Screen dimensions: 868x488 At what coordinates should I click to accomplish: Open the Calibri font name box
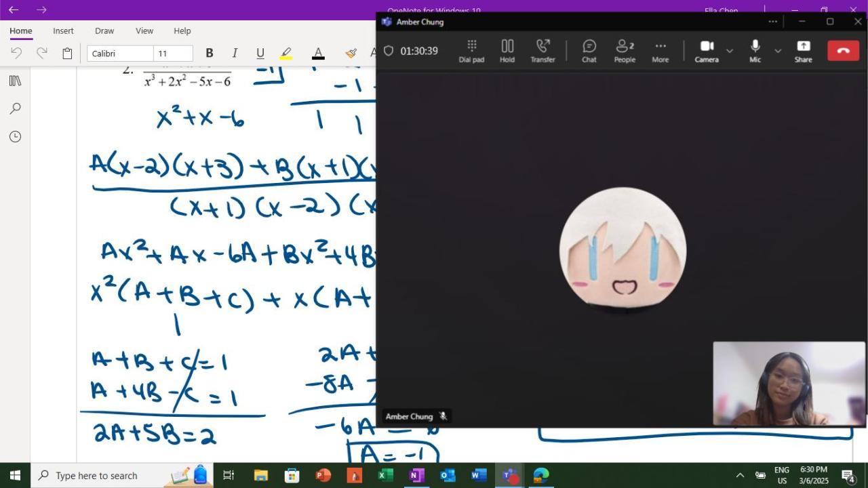click(x=120, y=54)
